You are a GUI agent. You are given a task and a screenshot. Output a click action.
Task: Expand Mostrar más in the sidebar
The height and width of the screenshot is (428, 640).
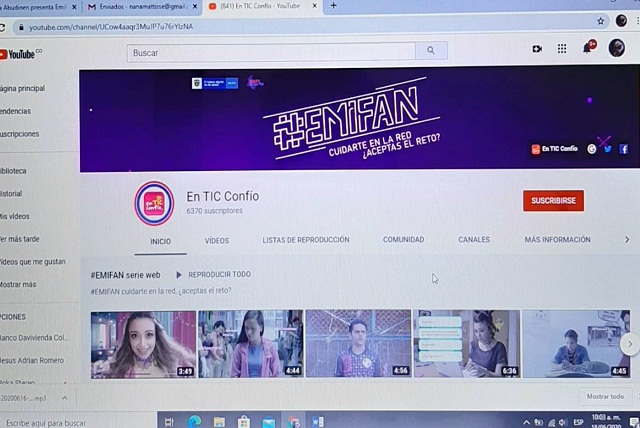(18, 284)
